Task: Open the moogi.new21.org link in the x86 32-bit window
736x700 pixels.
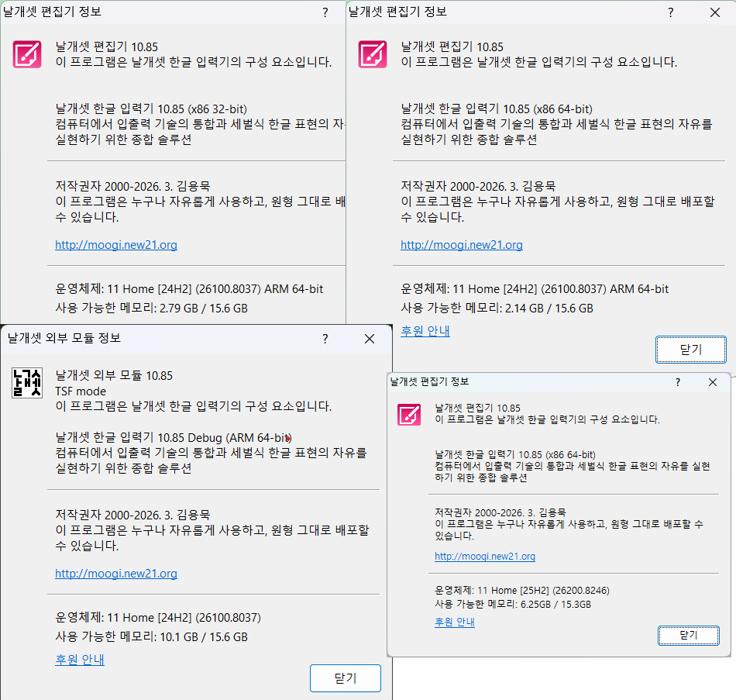Action: tap(116, 245)
